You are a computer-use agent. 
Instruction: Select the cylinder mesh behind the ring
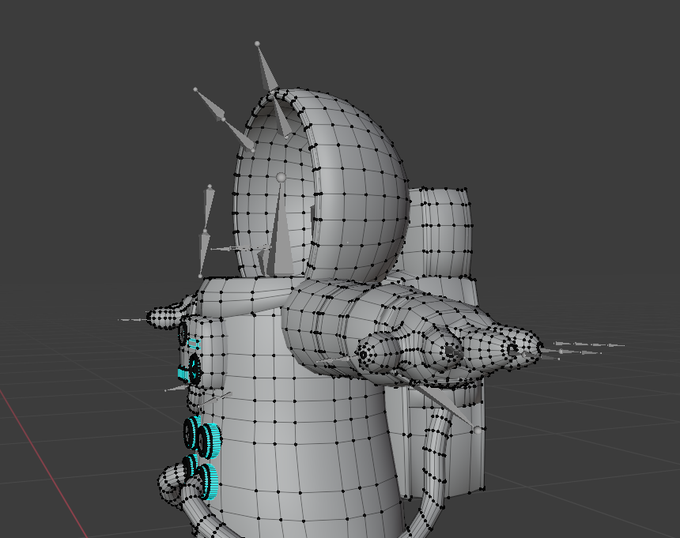(x=440, y=232)
